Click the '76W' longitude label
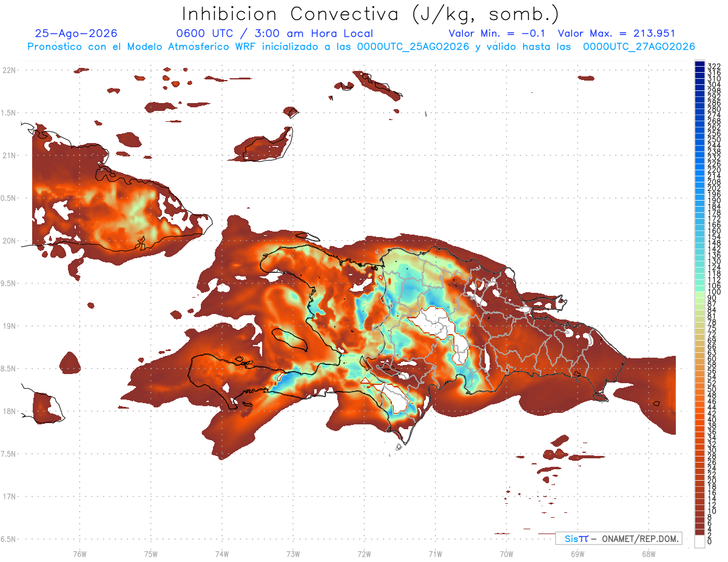This screenshot has width=728, height=562. (79, 553)
